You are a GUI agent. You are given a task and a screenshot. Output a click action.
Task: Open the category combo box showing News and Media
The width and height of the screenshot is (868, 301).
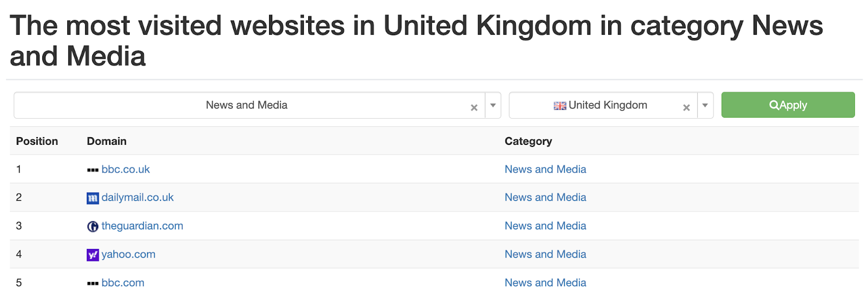click(257, 105)
